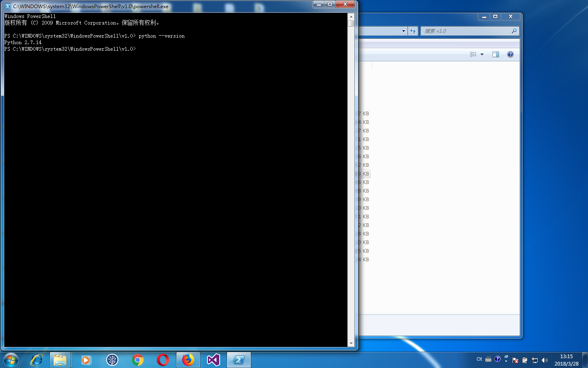Open the clock showing 13:15
This screenshot has height=368, width=588.
pos(566,360)
